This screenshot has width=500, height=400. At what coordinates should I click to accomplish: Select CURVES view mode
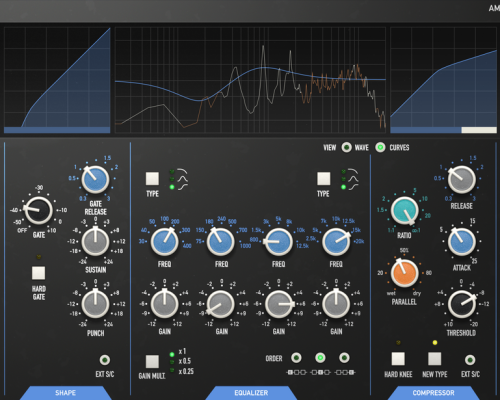tap(380, 147)
